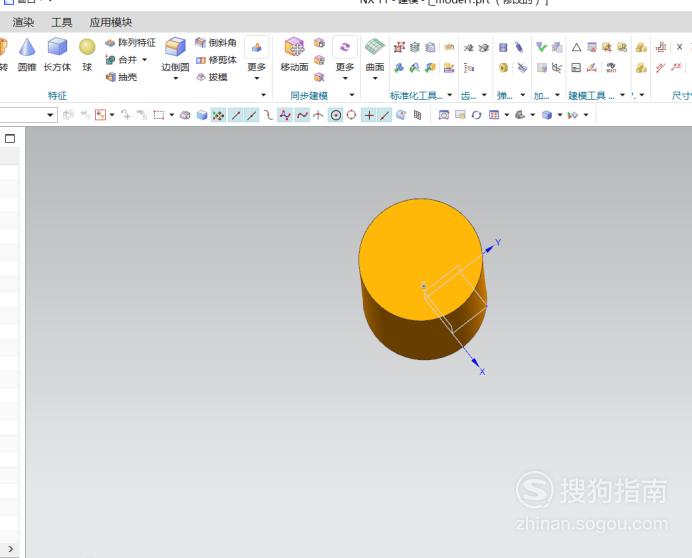The height and width of the screenshot is (558, 692).
Task: Open the 曲面 surface gallery icon
Action: tap(375, 46)
